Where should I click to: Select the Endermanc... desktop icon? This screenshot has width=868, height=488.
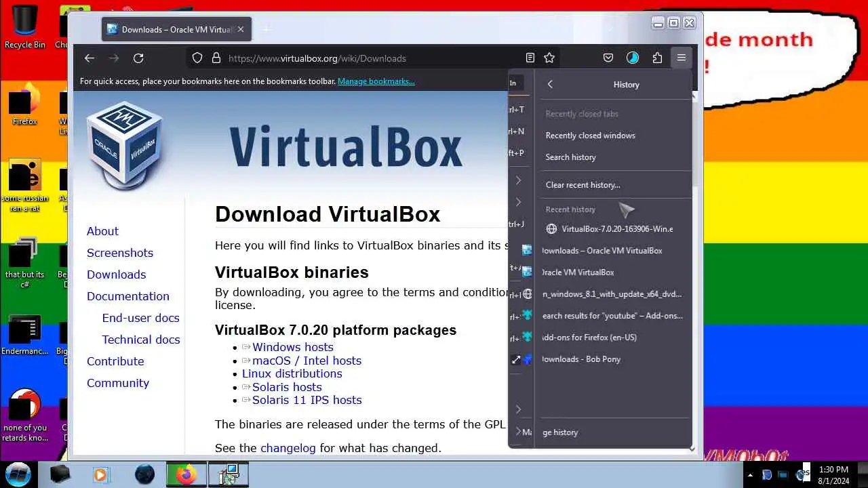24,335
